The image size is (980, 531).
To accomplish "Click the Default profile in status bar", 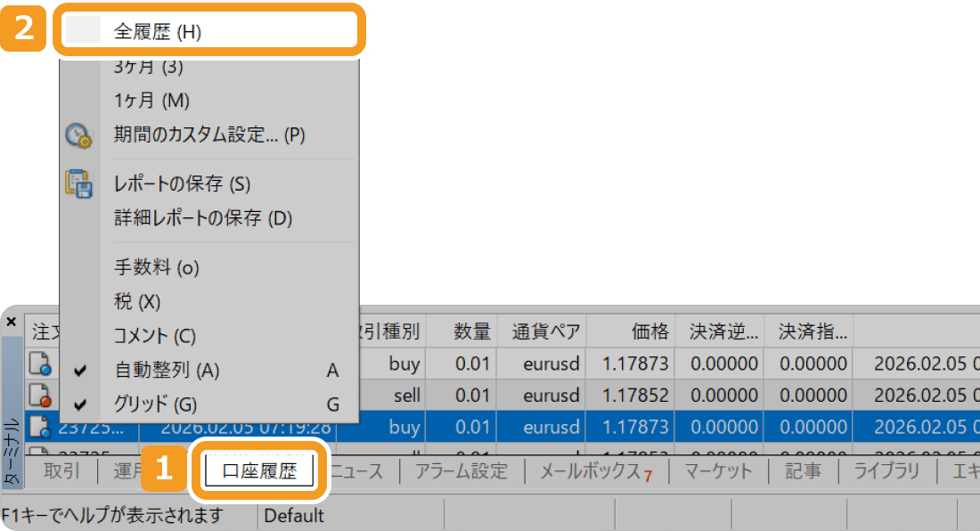I will 294,515.
